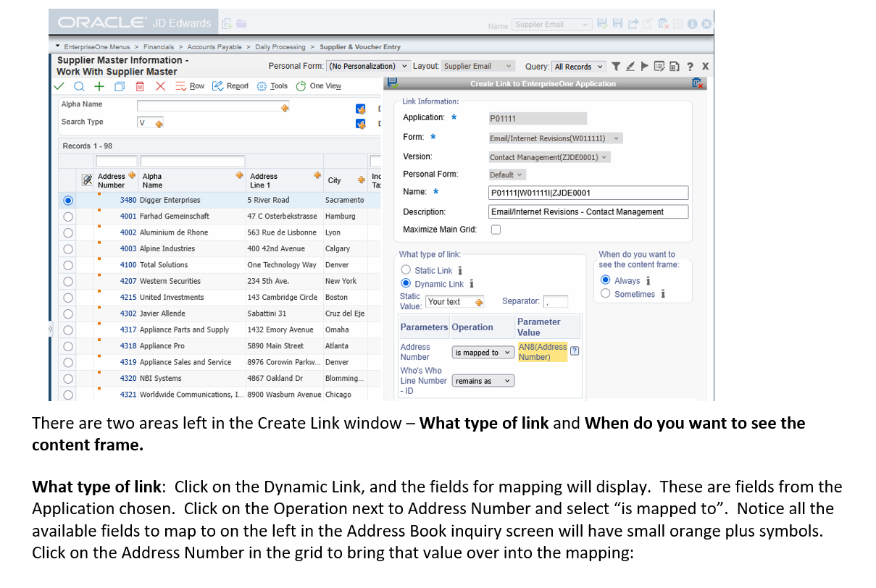Expand the Query All Records dropdown
Image resolution: width=876 pixels, height=588 pixels.
[578, 67]
